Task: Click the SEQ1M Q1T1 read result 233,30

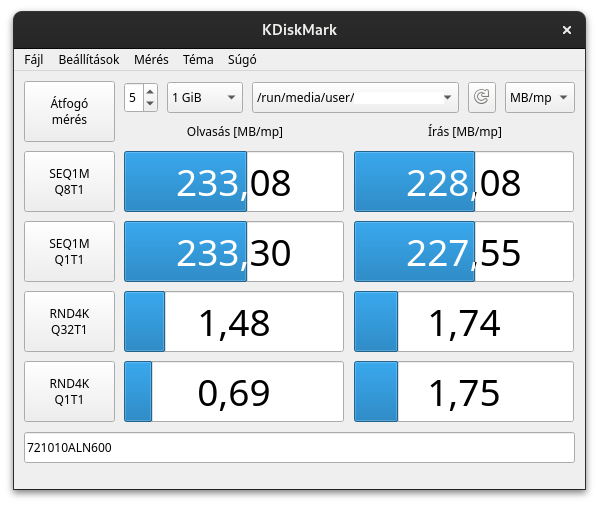Action: tap(234, 251)
